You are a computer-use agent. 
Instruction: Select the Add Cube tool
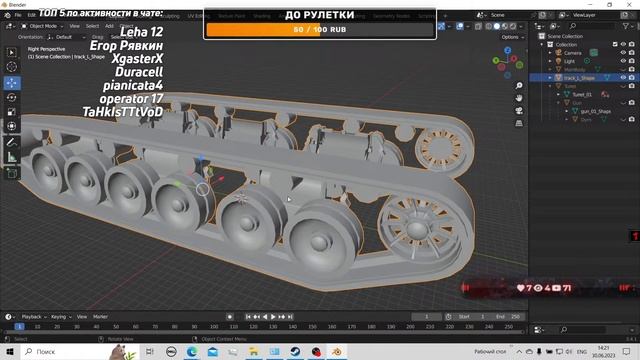(x=11, y=173)
